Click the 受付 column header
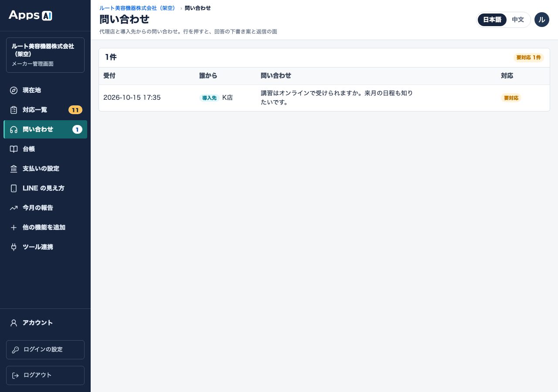 109,76
